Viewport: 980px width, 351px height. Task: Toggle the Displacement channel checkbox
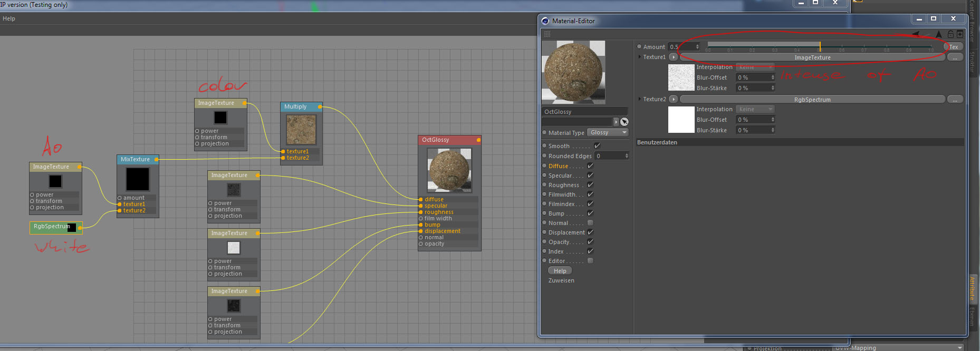(590, 232)
